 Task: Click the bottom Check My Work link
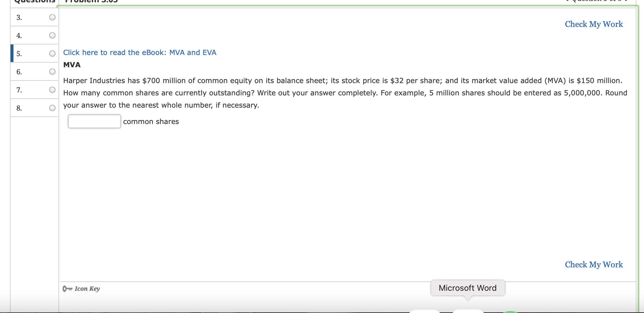click(594, 265)
